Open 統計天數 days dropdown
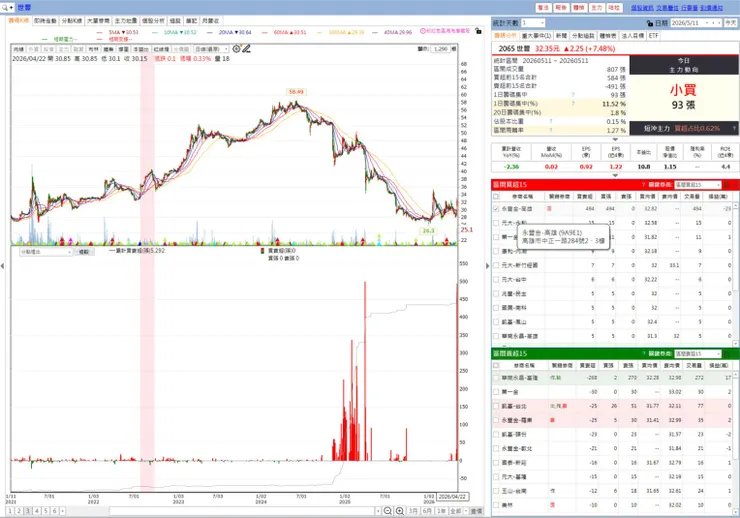The width and height of the screenshot is (740, 518). coord(533,23)
